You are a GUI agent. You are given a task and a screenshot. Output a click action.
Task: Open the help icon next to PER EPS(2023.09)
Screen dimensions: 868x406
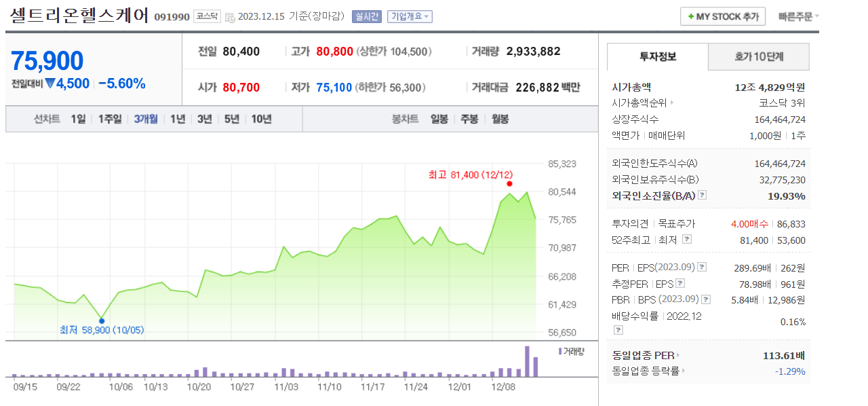(702, 267)
